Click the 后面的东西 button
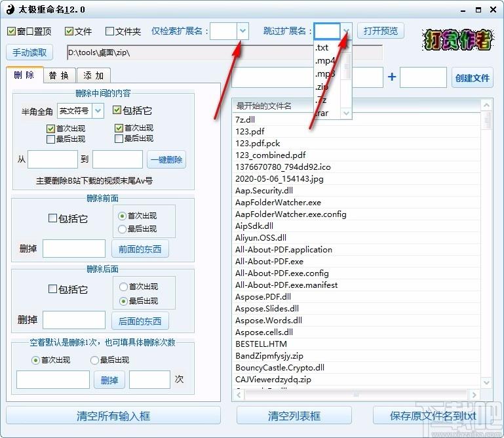The width and height of the screenshot is (504, 438). 140,321
